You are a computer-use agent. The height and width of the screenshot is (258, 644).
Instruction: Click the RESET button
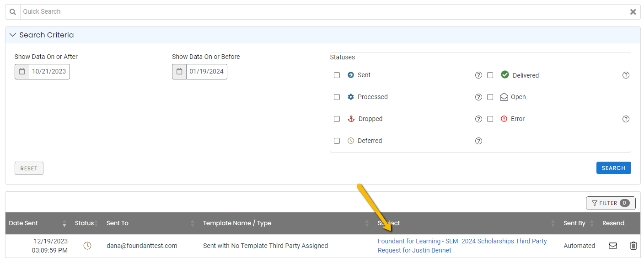29,168
